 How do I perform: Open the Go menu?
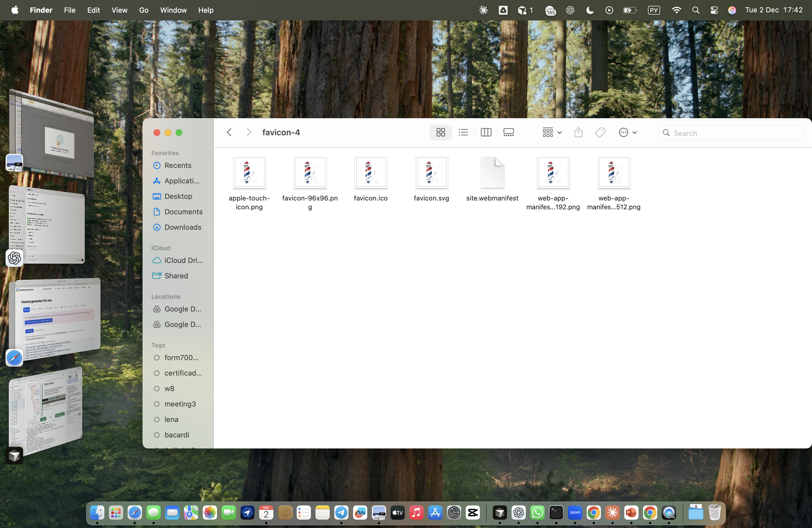click(x=143, y=10)
